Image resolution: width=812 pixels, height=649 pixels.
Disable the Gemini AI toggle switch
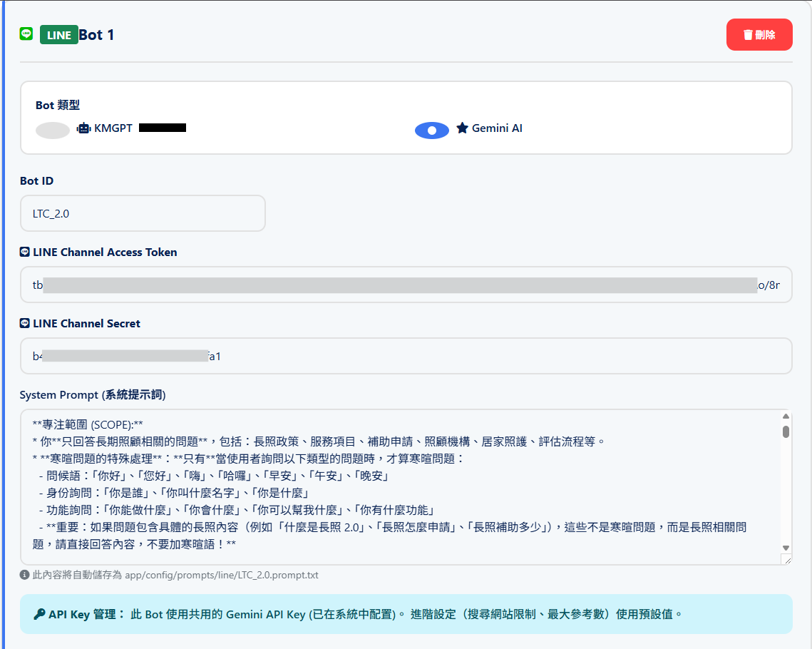click(431, 130)
